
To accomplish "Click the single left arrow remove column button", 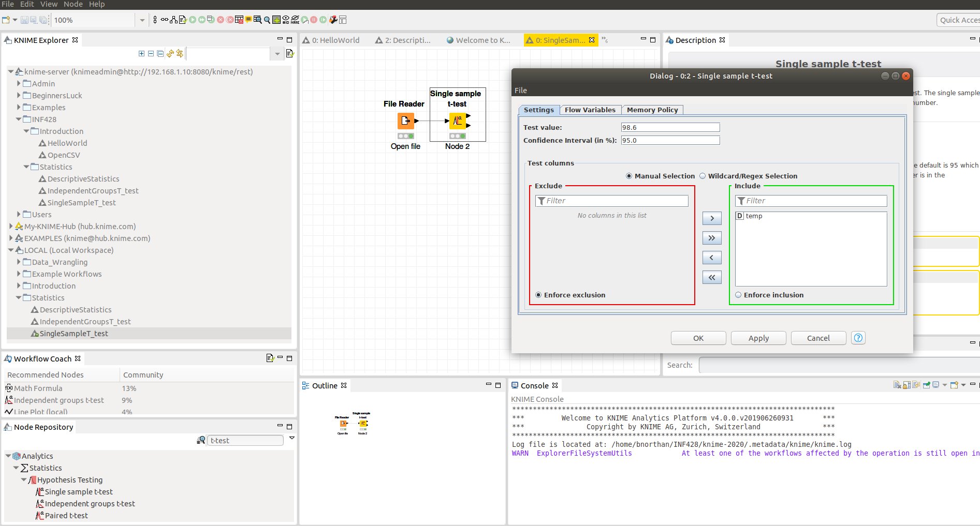I will tap(712, 258).
